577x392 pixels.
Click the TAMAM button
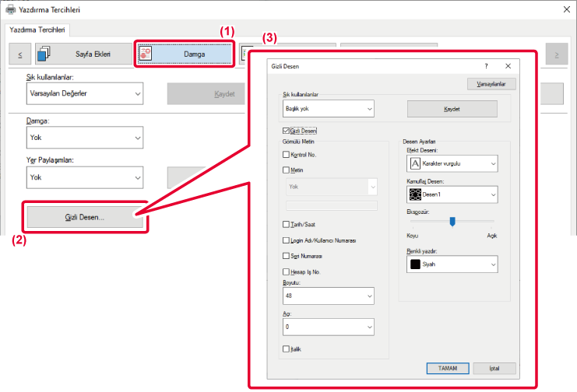pyautogui.click(x=447, y=368)
